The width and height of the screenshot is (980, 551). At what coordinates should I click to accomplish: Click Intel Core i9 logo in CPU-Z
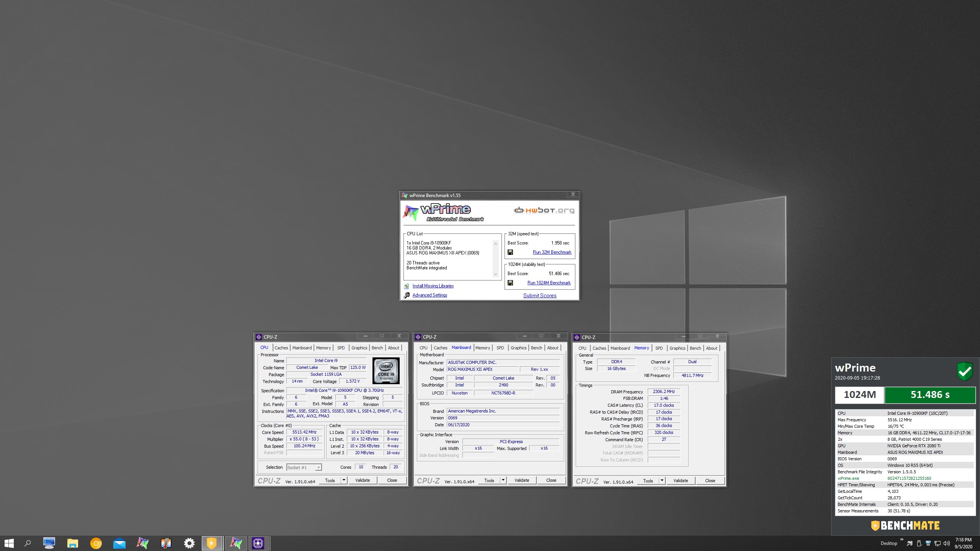tap(386, 371)
